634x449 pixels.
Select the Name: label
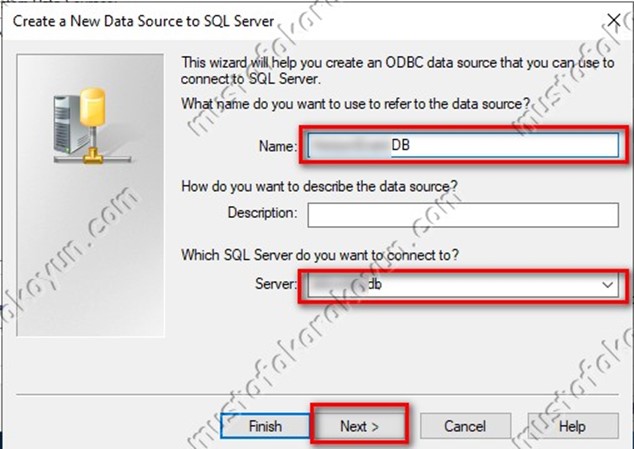pos(278,146)
